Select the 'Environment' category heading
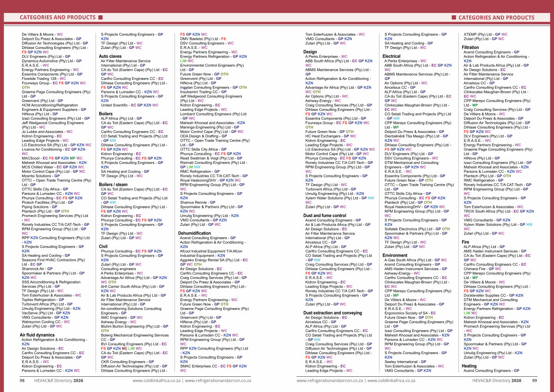The height and width of the screenshot is (392, 554). [x=395, y=255]
